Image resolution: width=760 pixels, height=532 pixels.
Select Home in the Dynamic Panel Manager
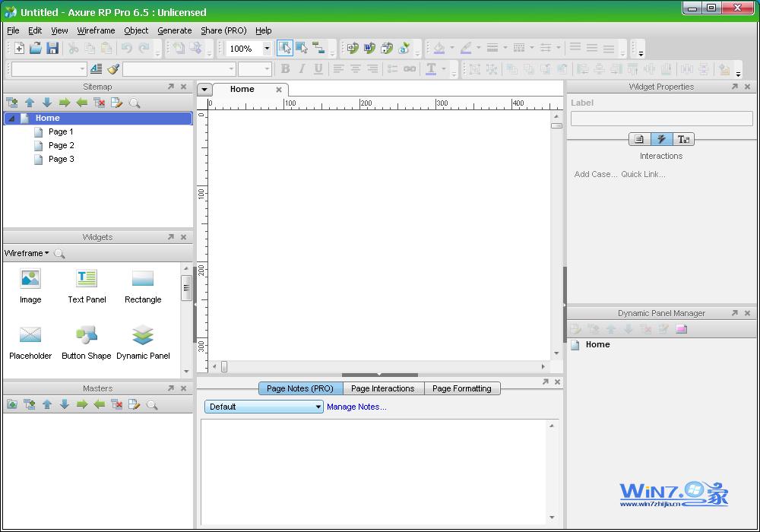(597, 344)
